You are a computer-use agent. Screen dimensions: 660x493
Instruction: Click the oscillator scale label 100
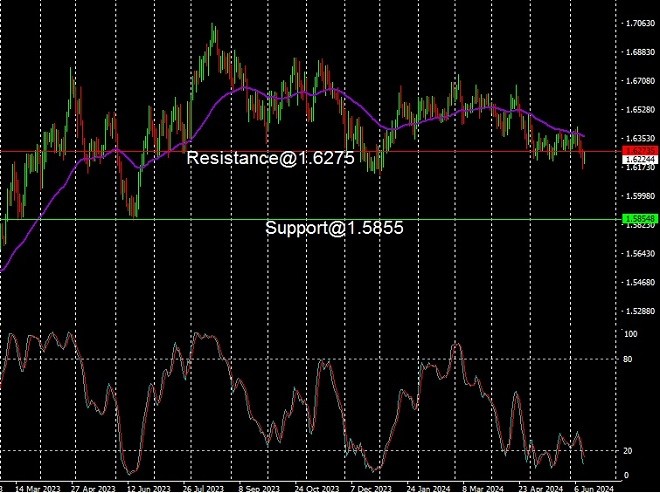tap(631, 334)
